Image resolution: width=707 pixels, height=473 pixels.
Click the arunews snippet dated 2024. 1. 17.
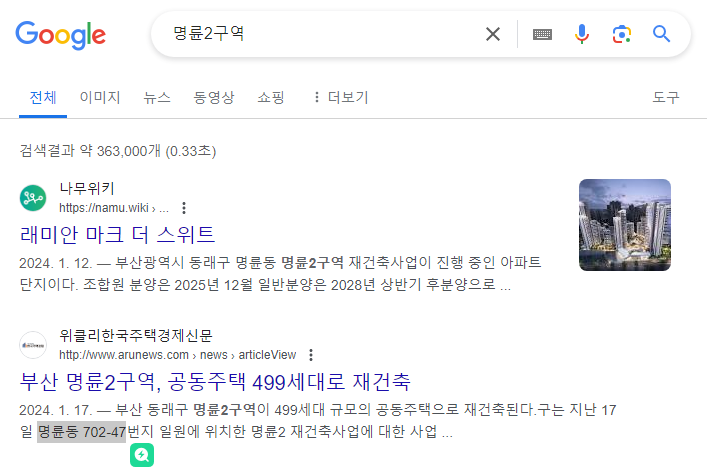pyautogui.click(x=318, y=421)
